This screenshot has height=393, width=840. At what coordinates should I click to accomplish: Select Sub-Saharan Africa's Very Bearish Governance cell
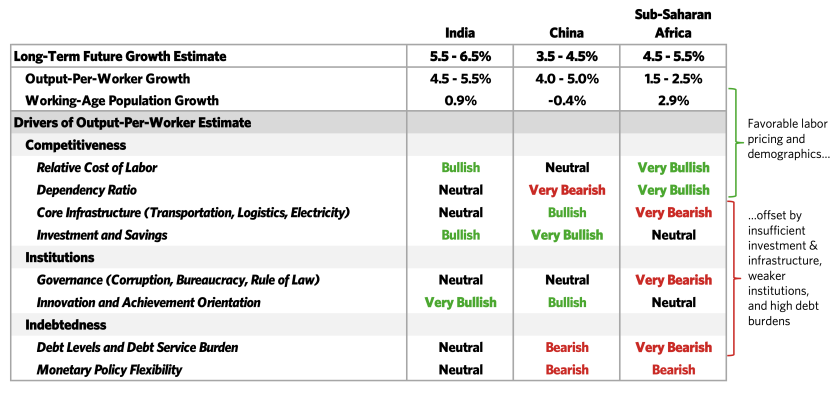673,280
